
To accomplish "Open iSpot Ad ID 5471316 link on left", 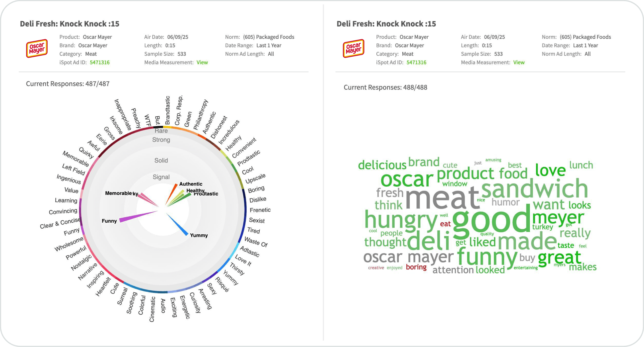I will [x=99, y=62].
